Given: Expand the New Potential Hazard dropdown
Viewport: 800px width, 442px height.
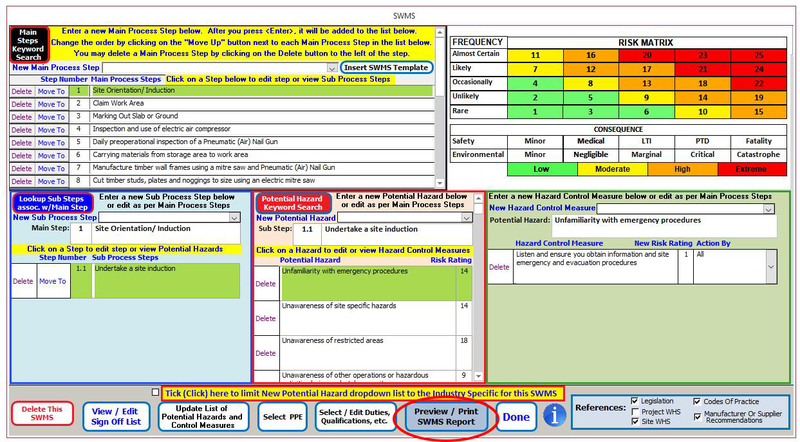Looking at the screenshot, I should (x=466, y=218).
